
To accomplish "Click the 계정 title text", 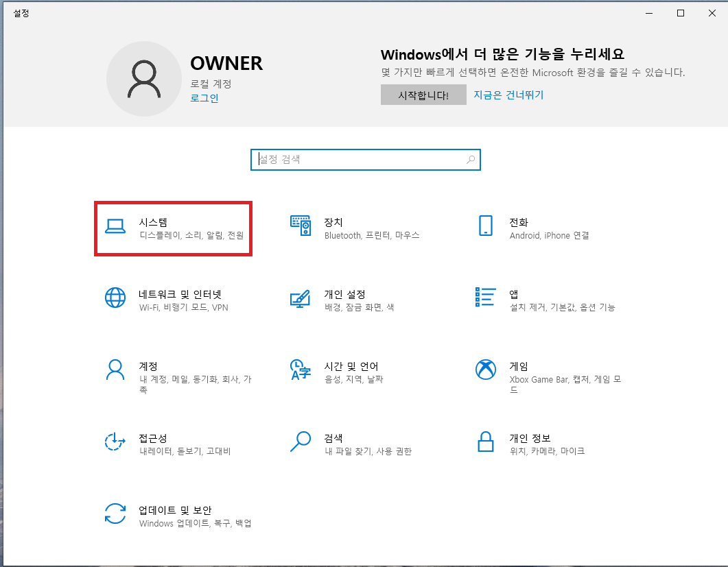I will [x=148, y=366].
